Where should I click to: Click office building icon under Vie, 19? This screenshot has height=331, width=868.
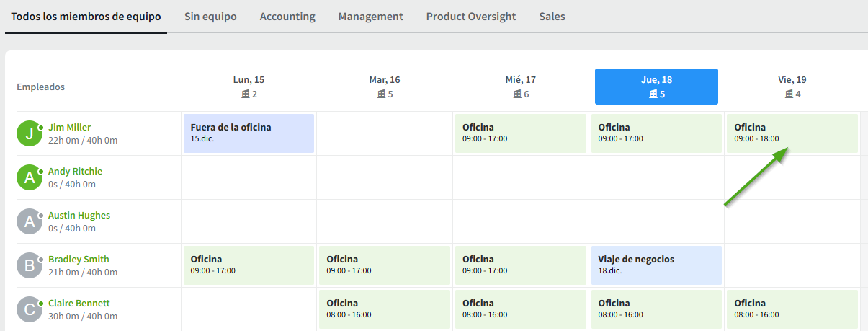(789, 94)
